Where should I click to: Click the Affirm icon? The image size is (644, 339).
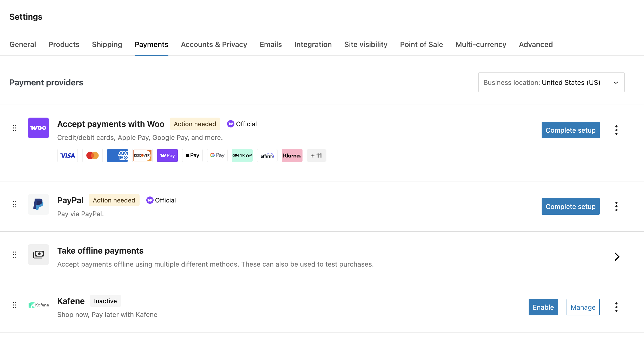click(x=267, y=155)
